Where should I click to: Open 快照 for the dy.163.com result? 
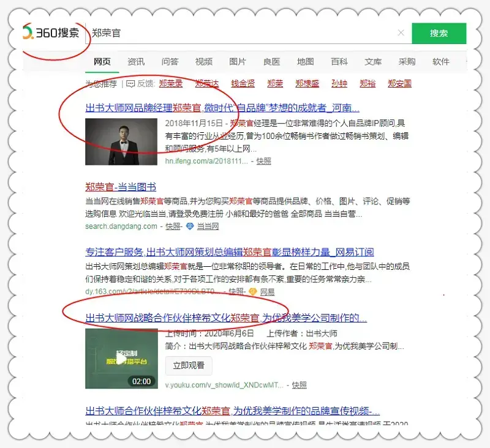tap(236, 292)
